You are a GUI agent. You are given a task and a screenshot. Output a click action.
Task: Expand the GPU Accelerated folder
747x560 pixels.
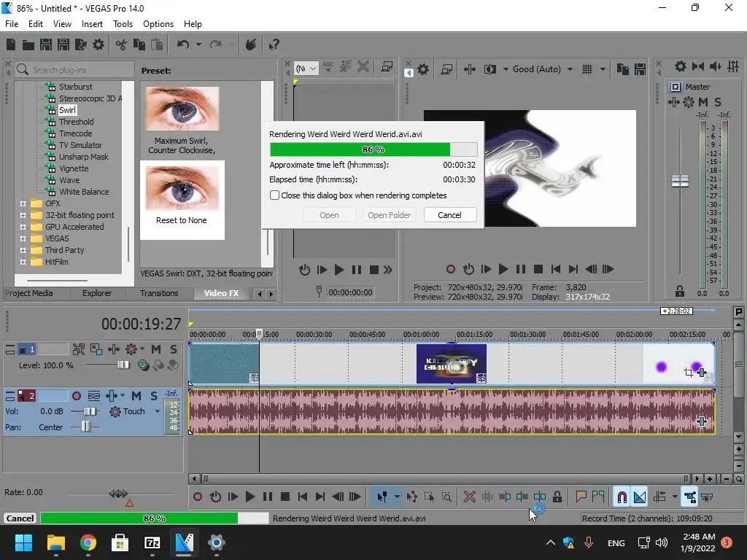(x=23, y=227)
